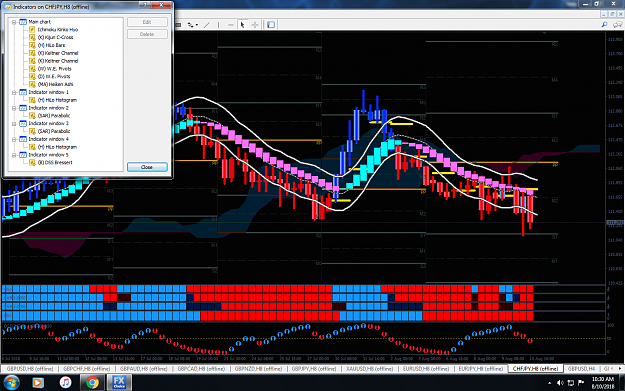Click the Indicator window 5 icon
625x391 pixels.
coord(23,155)
